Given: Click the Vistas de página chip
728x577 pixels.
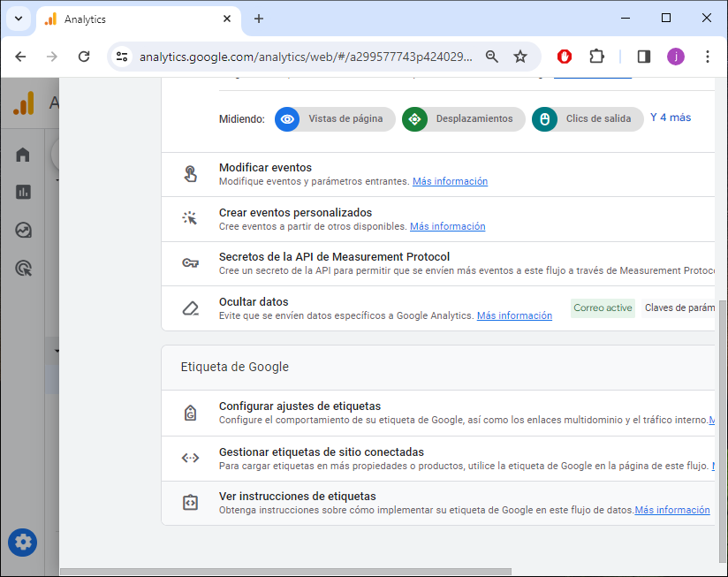Looking at the screenshot, I should pos(335,119).
